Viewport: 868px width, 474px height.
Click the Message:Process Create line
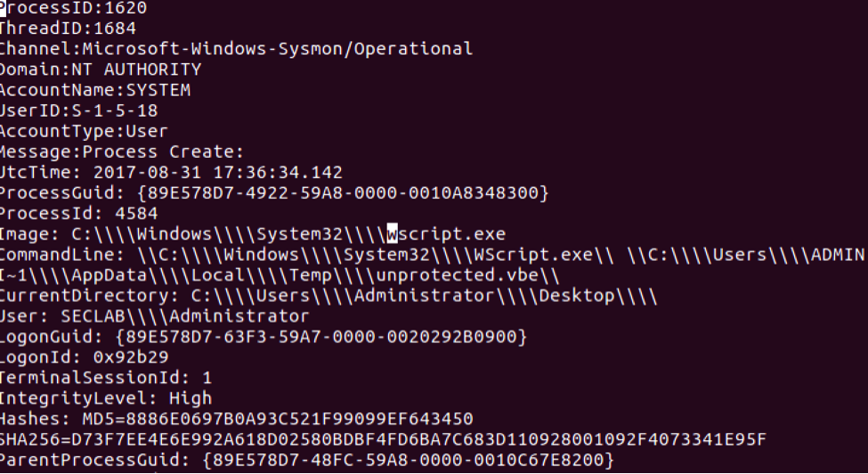(122, 151)
